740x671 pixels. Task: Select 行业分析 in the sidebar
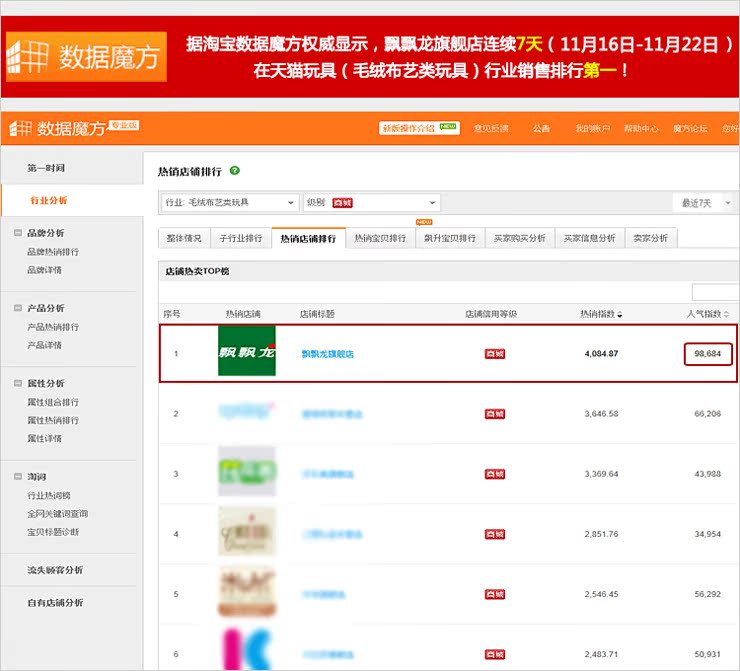pyautogui.click(x=49, y=201)
